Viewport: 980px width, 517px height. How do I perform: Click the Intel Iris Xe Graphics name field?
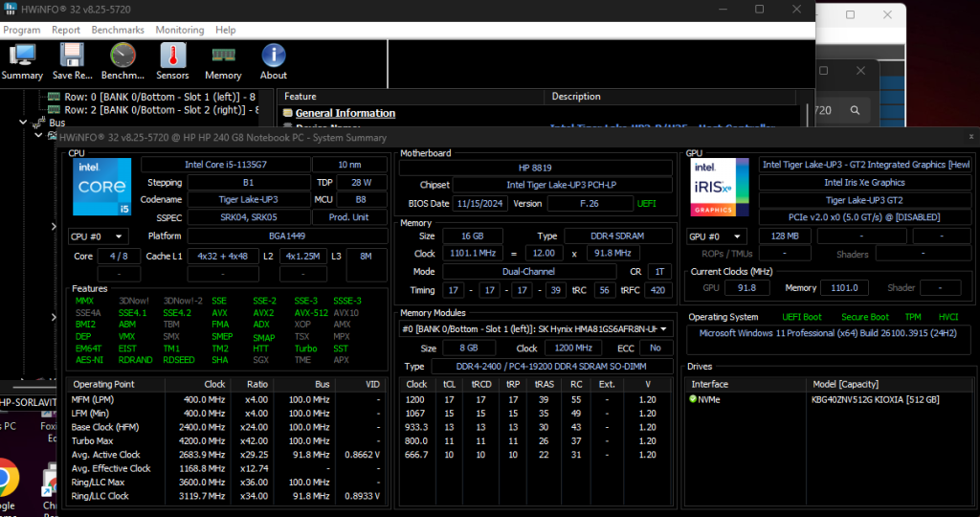[864, 183]
